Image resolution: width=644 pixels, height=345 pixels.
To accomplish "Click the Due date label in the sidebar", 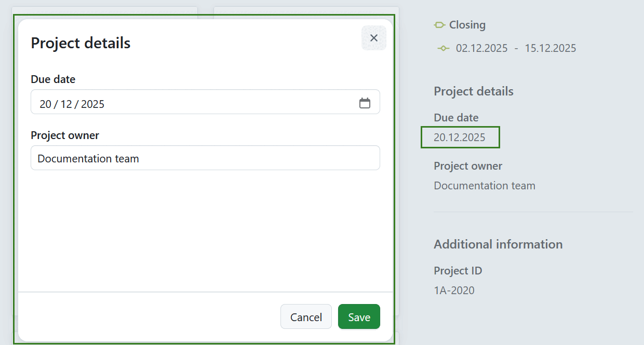I will coord(455,118).
